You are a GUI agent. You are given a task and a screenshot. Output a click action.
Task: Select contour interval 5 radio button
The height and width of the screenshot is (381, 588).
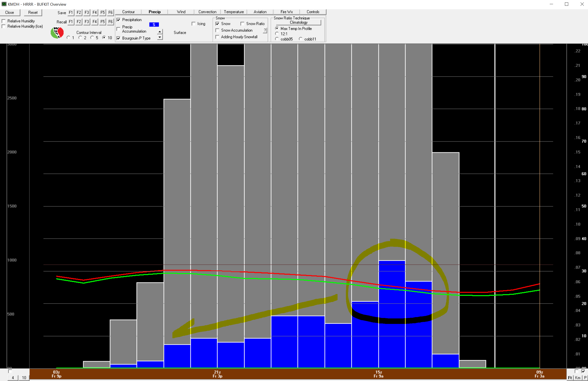click(92, 38)
